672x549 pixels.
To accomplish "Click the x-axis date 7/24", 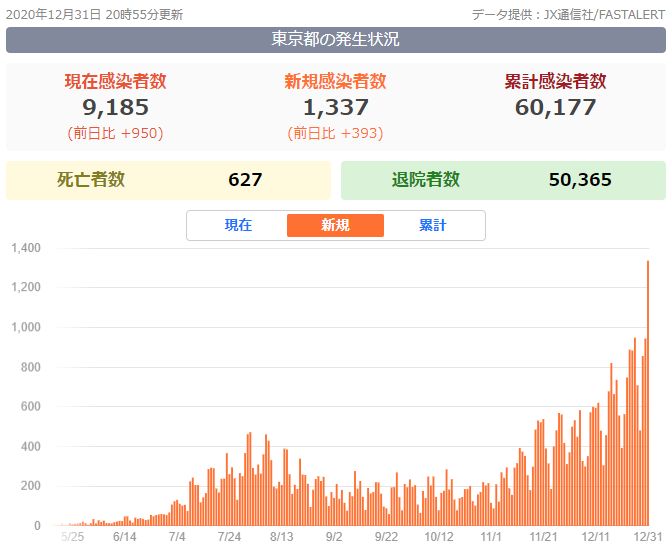I will (x=229, y=537).
